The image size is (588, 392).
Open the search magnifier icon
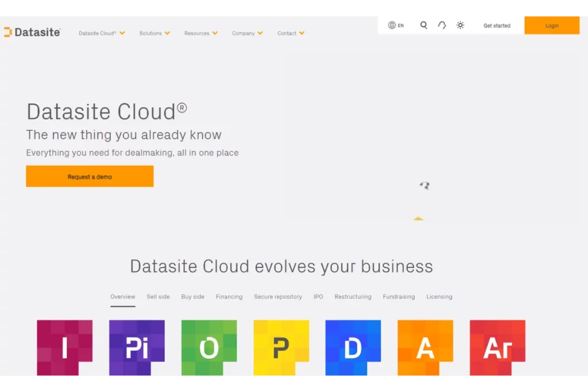[x=423, y=25]
